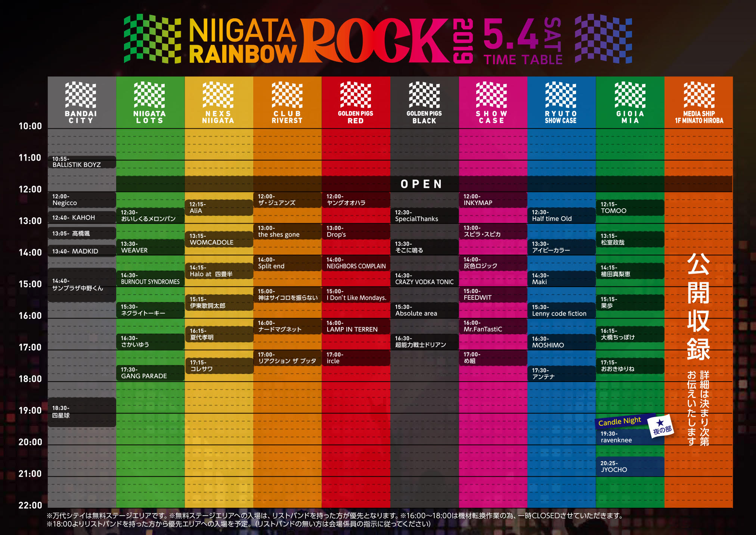Click the GIOIA MIA checkered flag icon
The height and width of the screenshot is (535, 756).
630,95
